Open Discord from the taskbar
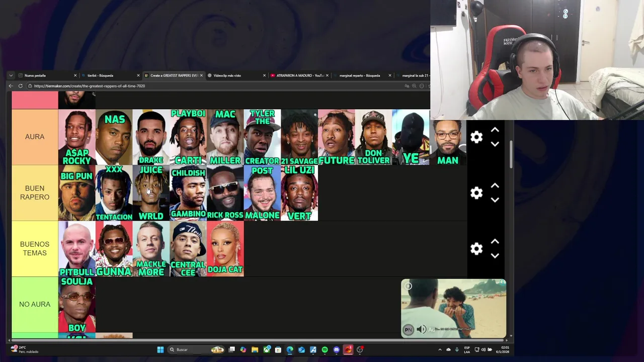The image size is (644, 362). click(336, 349)
